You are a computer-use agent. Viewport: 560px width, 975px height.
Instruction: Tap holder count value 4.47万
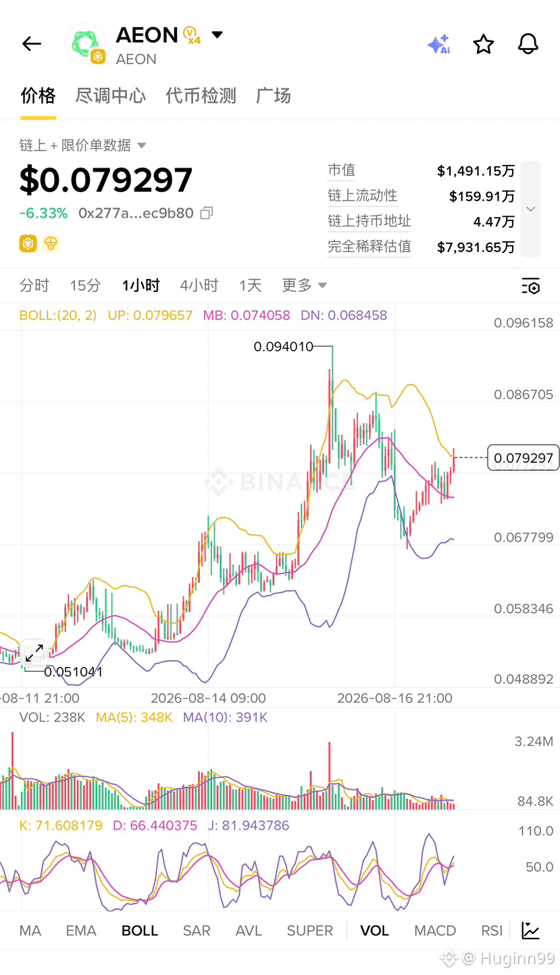[x=494, y=222]
